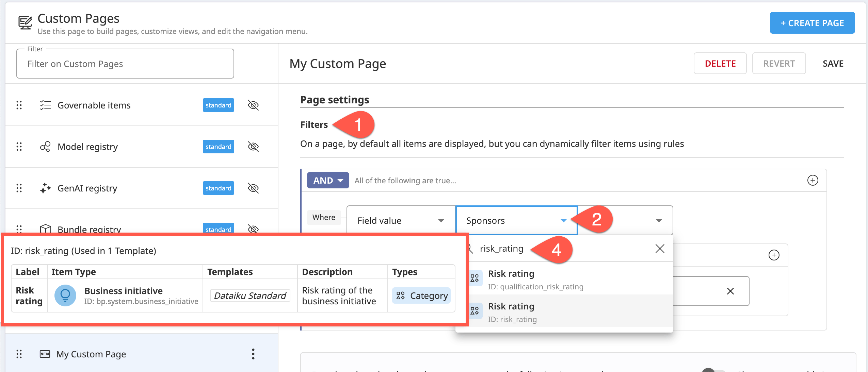Click the GenAI registry sparkles icon
This screenshot has height=372, width=868.
(45, 188)
